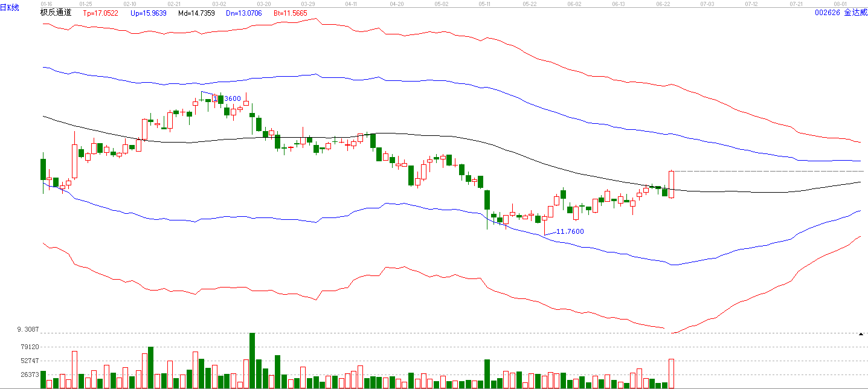868x389 pixels.
Task: Click the 11.7600 low price annotation
Action: point(570,231)
